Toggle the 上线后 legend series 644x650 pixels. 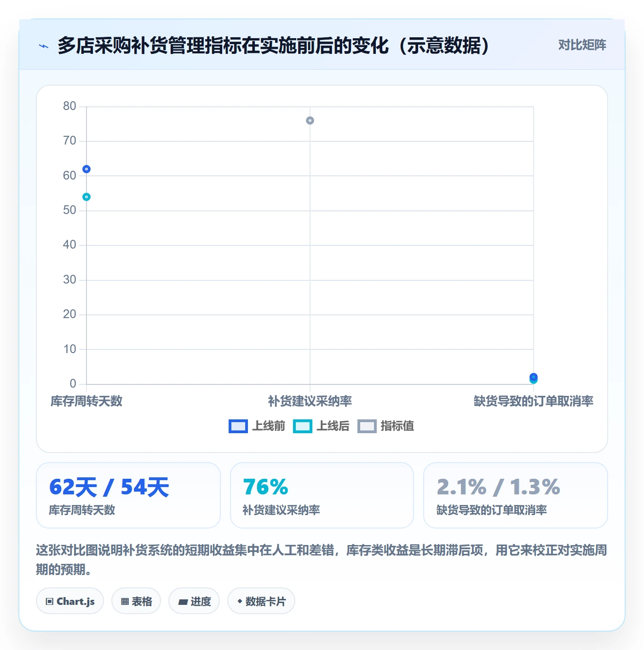point(321,426)
